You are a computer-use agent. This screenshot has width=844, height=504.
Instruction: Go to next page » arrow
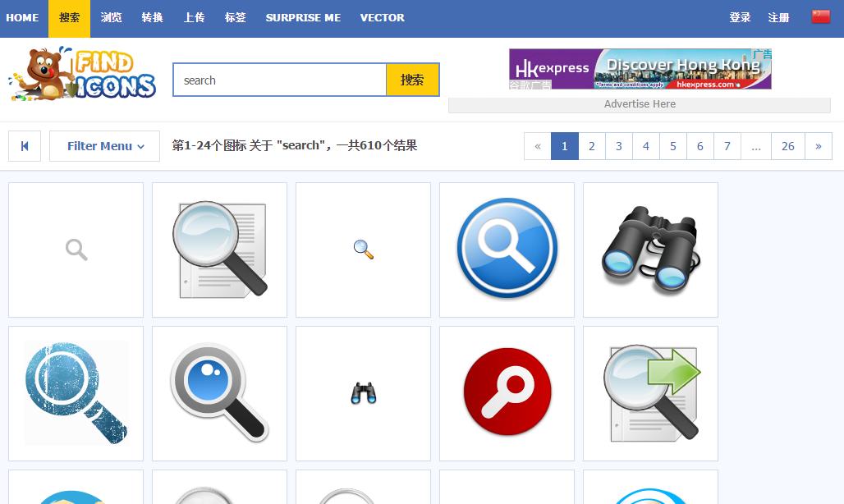tap(819, 146)
